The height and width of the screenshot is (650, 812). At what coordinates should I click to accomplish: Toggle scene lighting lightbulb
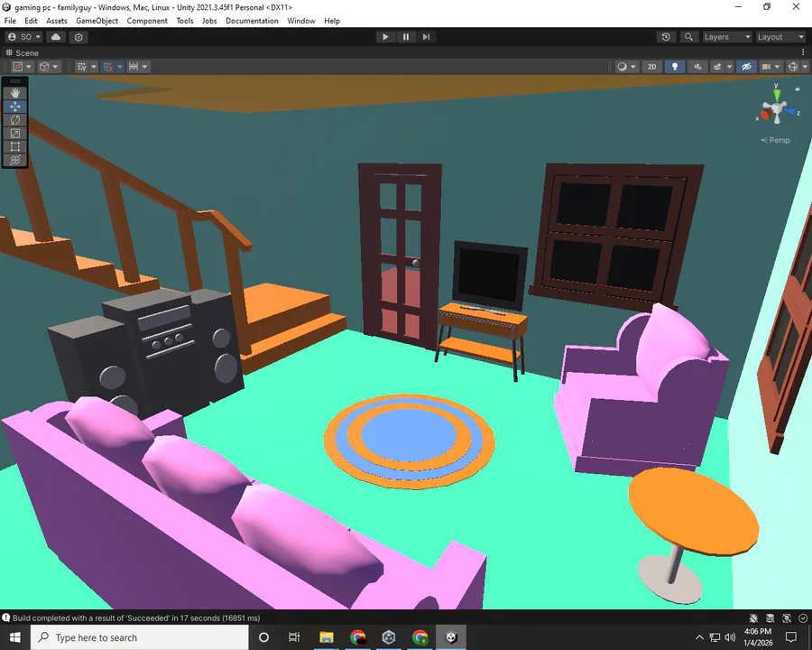tap(674, 66)
